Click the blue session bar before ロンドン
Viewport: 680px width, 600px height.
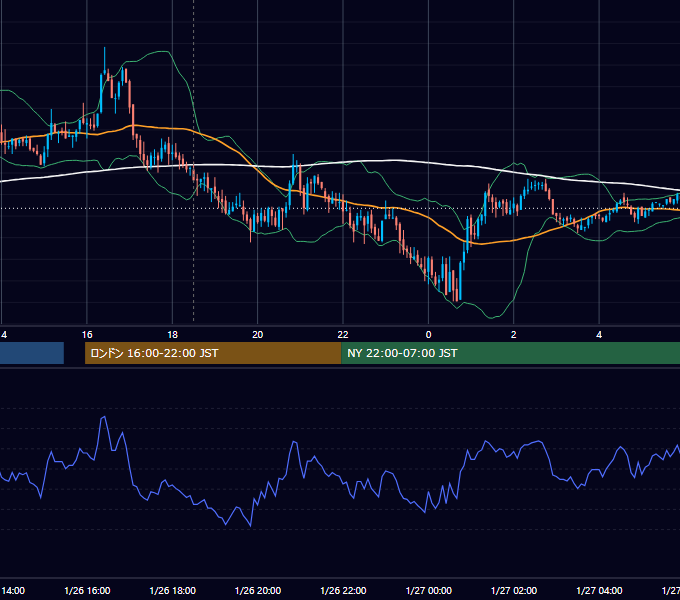click(32, 353)
